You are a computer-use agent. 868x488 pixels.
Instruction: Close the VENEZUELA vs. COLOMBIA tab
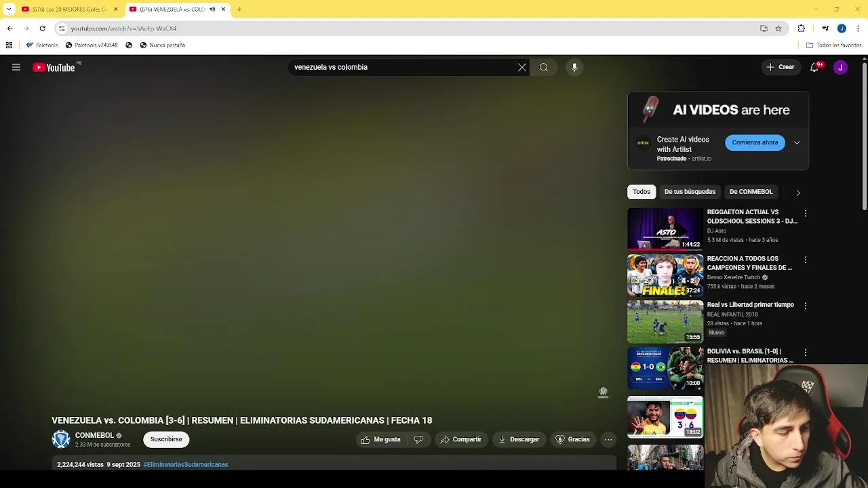coord(223,9)
